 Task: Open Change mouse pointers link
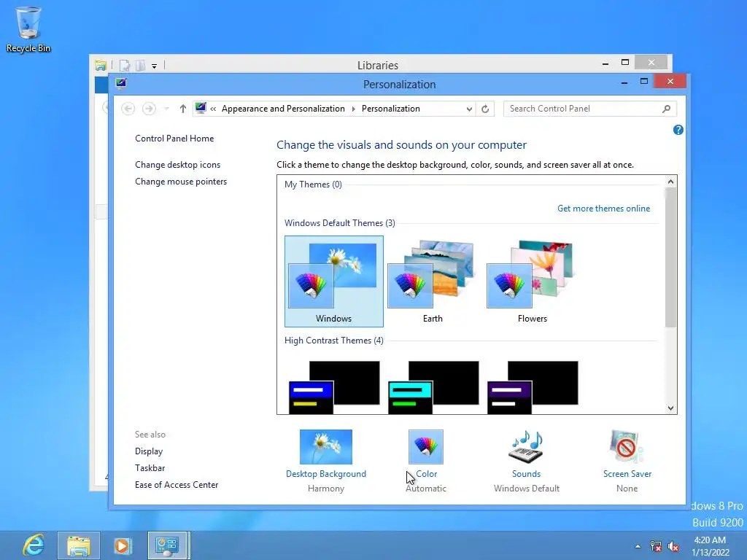[x=181, y=182]
